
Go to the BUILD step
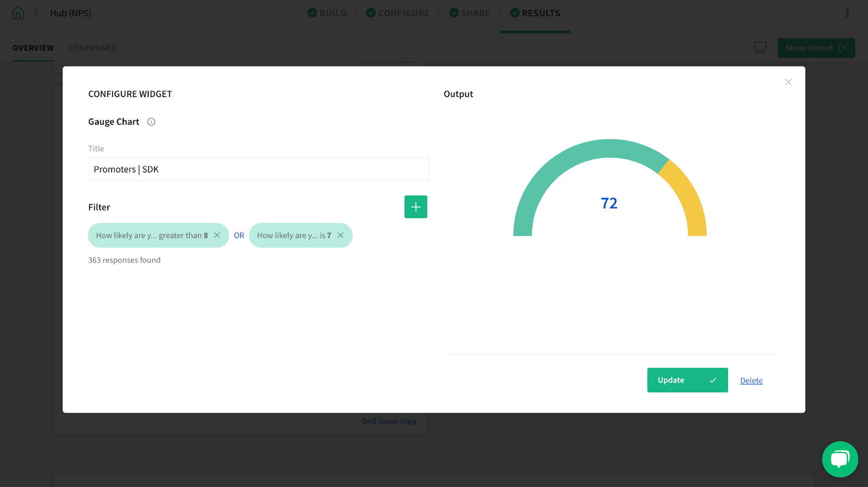coord(327,13)
